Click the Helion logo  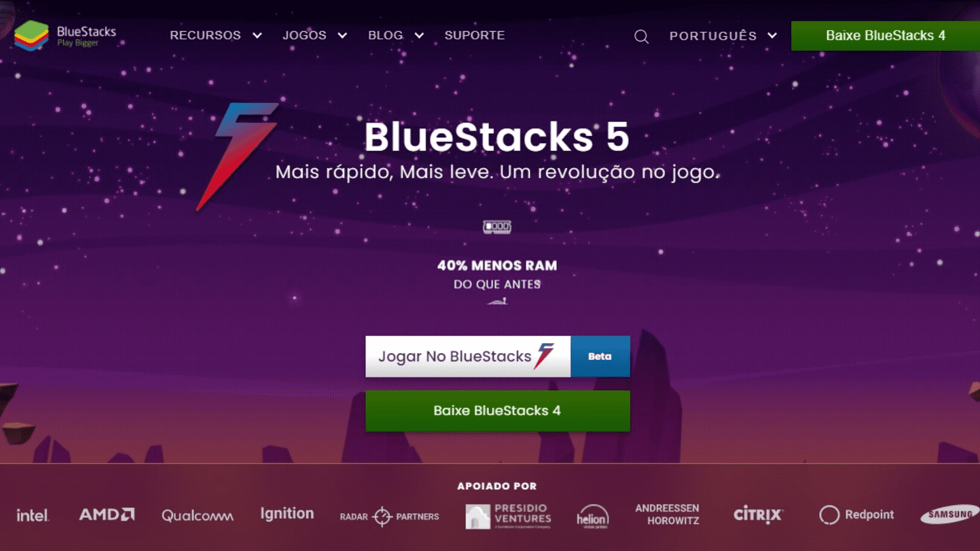(593, 516)
